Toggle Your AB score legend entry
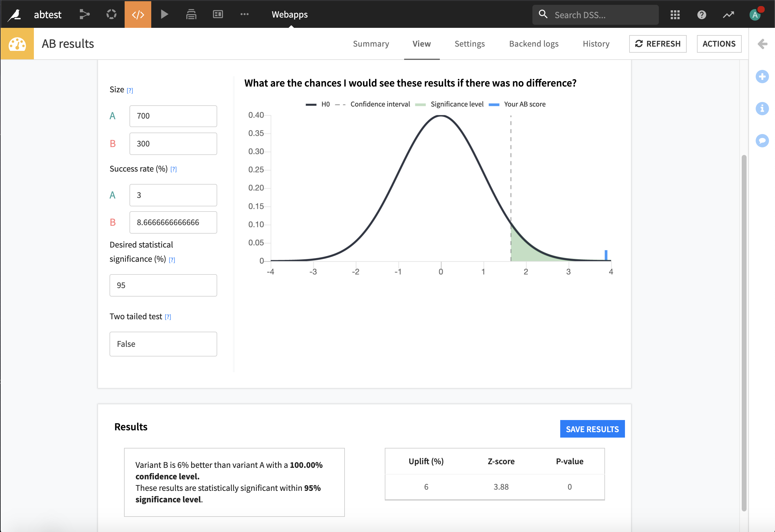The height and width of the screenshot is (532, 775). [524, 104]
